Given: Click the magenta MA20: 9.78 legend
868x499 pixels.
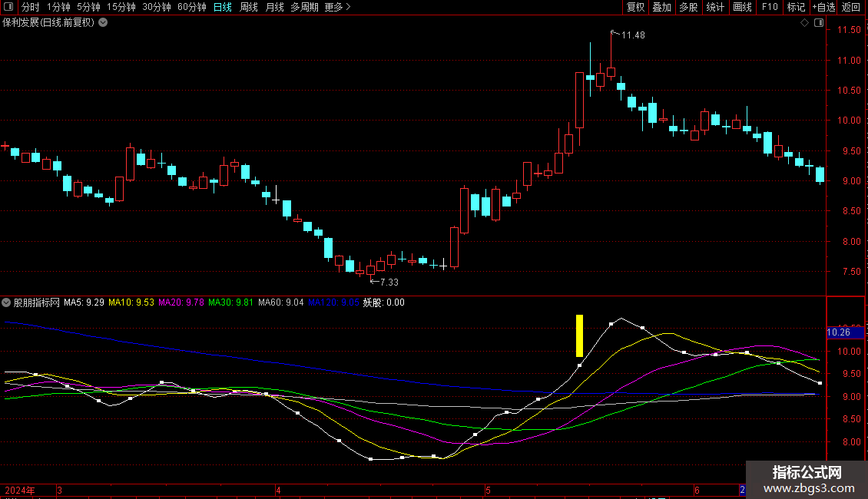Looking at the screenshot, I should click(181, 302).
